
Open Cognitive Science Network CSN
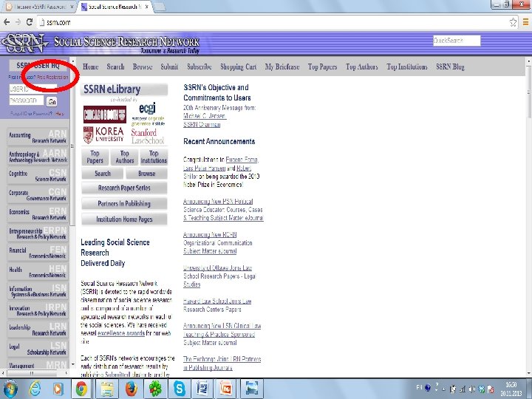point(38,175)
